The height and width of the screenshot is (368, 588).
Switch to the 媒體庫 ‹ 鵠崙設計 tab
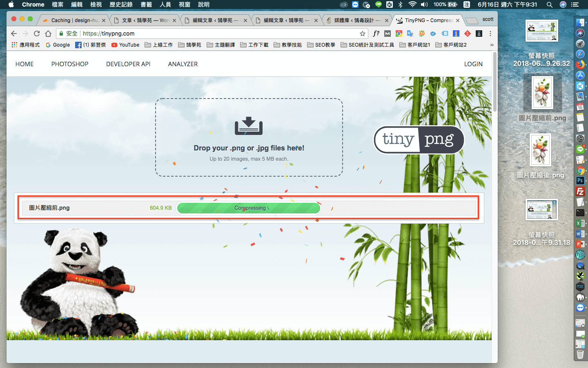coord(356,20)
